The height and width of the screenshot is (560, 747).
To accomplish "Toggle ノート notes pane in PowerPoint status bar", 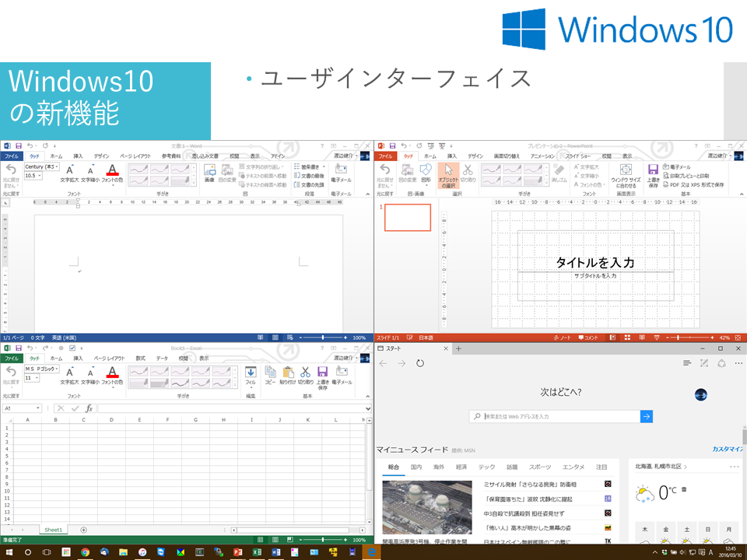I will pos(562,338).
